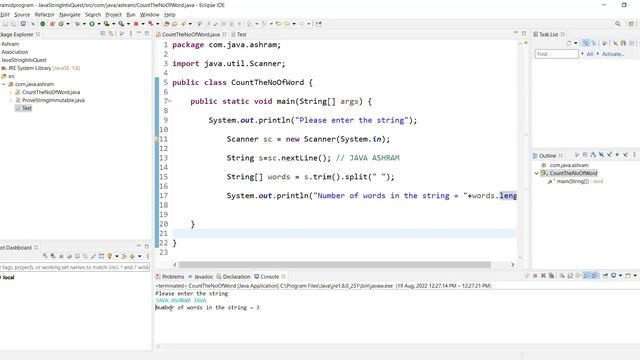Click the All link in Task List

point(590,54)
